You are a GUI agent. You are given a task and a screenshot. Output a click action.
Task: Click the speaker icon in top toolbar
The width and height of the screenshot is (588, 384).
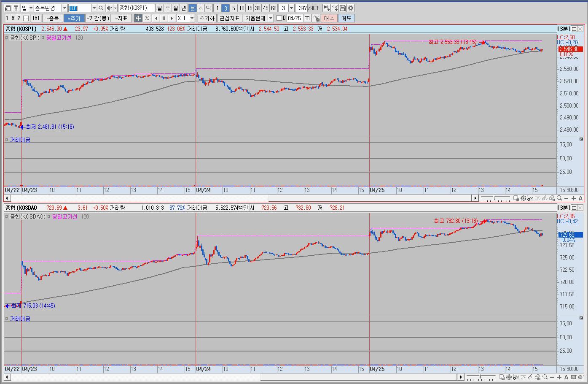[x=109, y=8]
